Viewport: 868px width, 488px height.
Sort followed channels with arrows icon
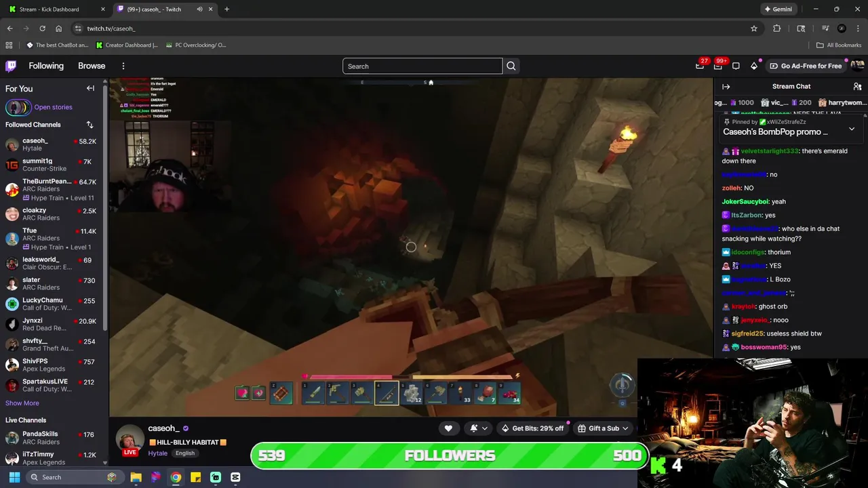pos(90,125)
